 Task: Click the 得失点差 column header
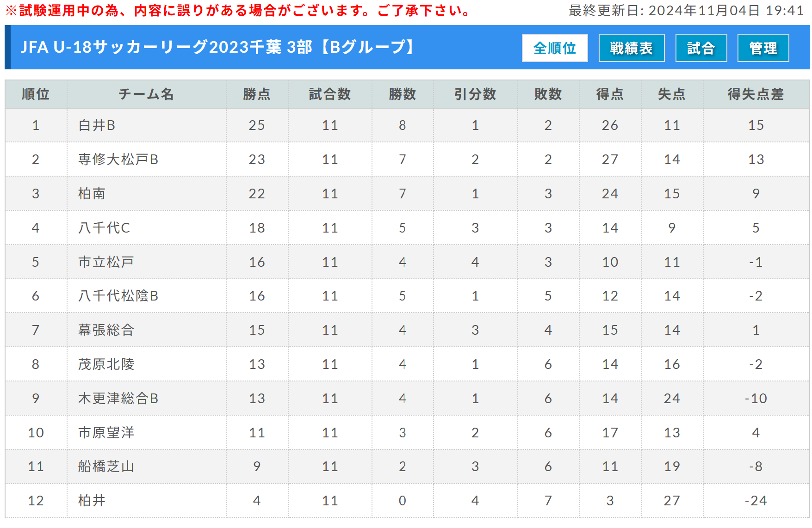(x=756, y=94)
